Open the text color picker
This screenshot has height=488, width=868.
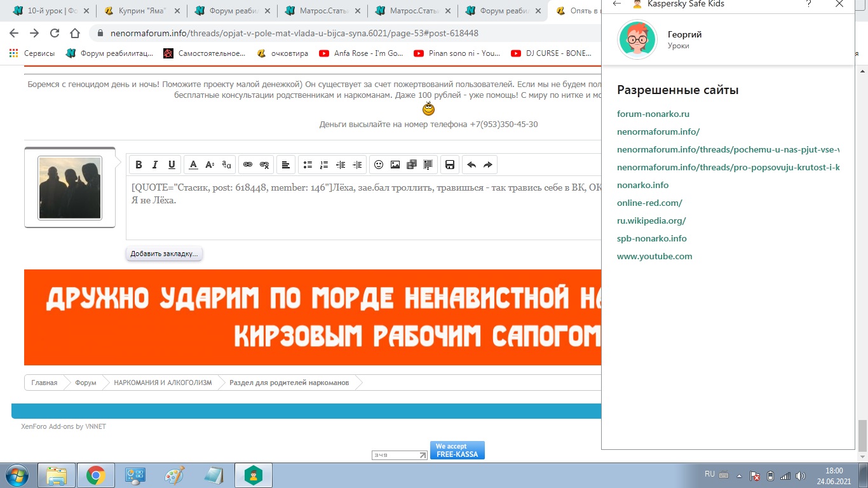click(193, 165)
